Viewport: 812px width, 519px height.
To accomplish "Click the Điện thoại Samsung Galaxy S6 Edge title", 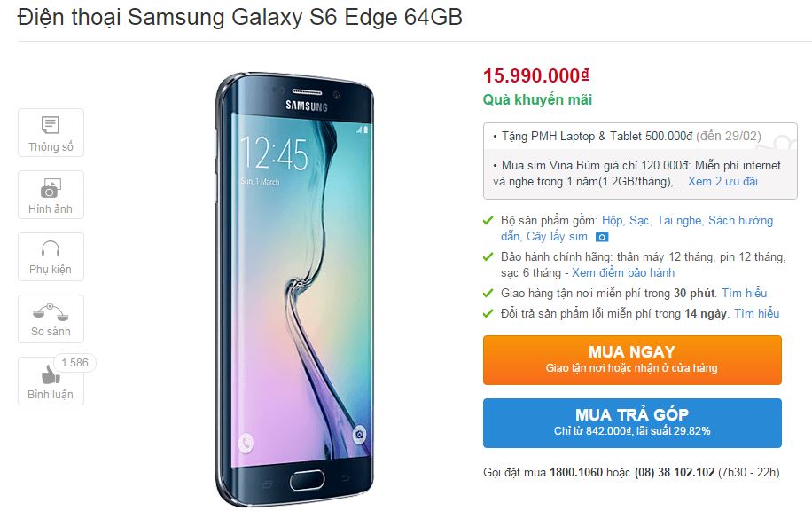I will (x=239, y=17).
